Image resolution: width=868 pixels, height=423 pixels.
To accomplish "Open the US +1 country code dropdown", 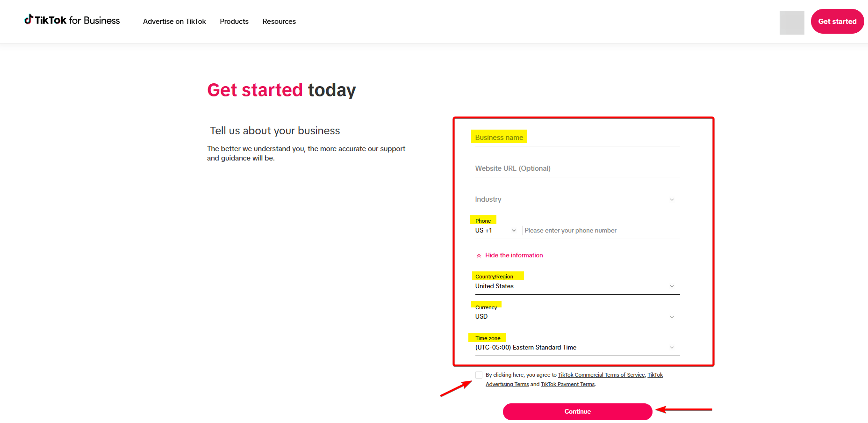I will tap(513, 230).
